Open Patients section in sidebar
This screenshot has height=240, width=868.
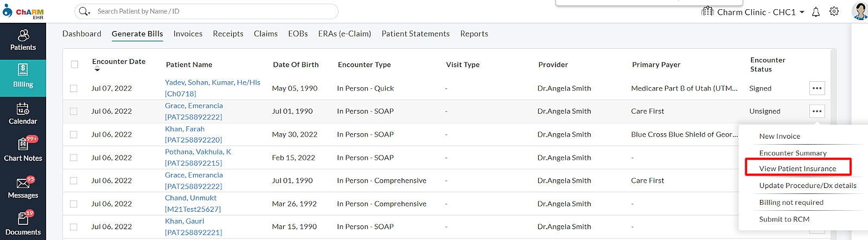coord(23,40)
